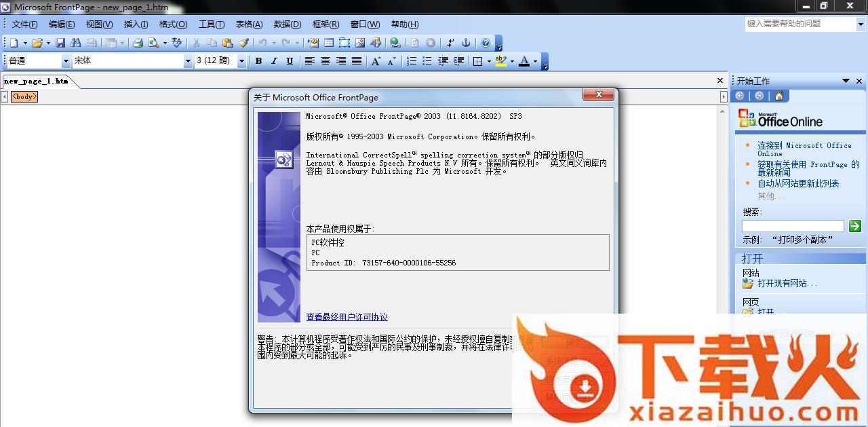Click the 自动从网站更新此列表 link

click(798, 183)
